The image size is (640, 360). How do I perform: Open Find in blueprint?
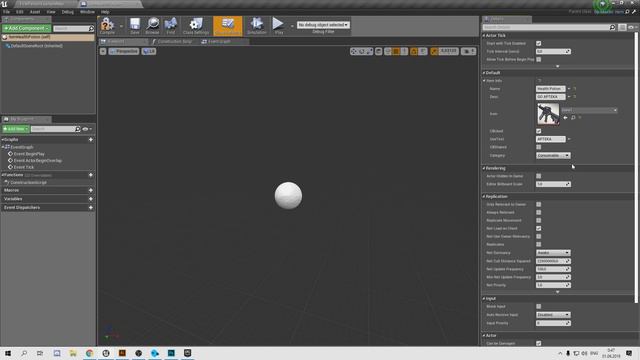[x=171, y=25]
